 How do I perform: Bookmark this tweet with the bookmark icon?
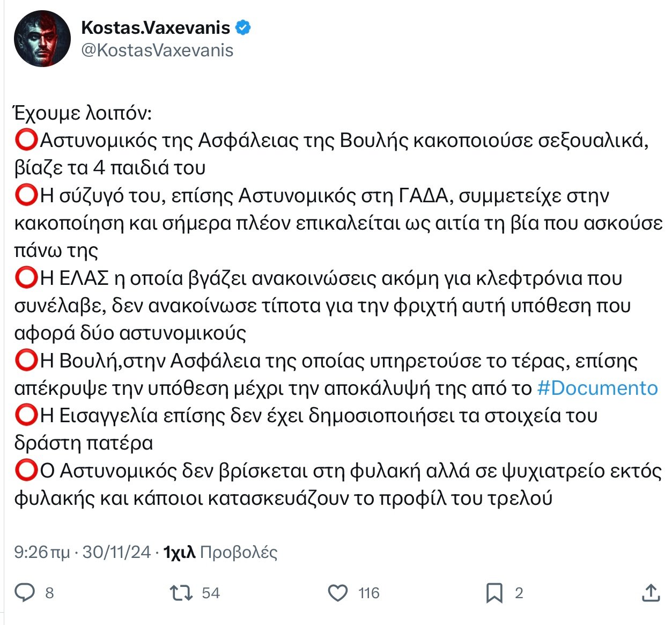(494, 593)
